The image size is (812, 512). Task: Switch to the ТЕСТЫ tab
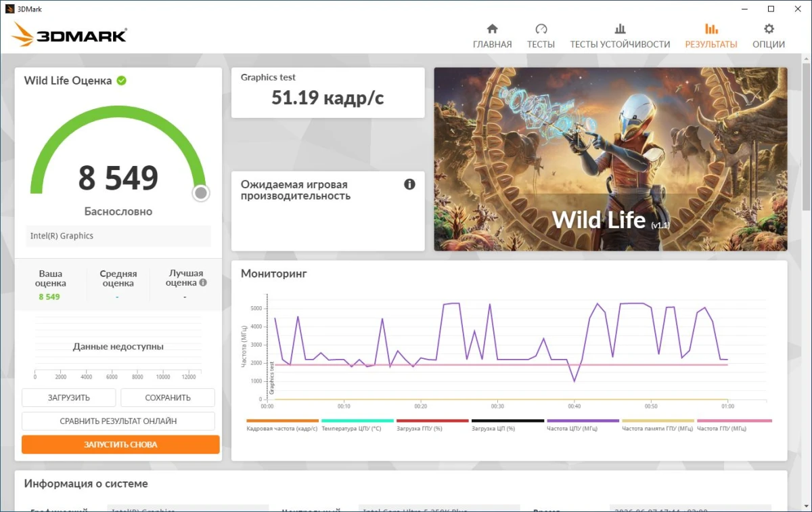[x=541, y=37]
